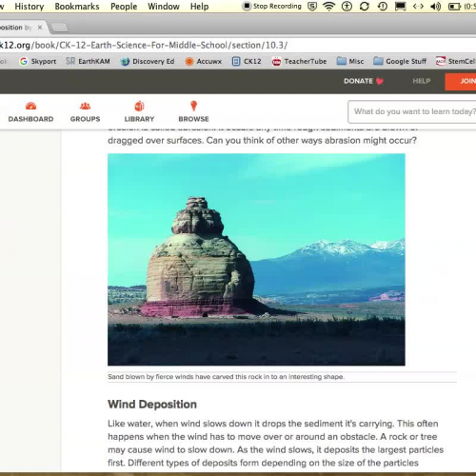Expand the Misc bookmarks folder
Screen dimensions: 476x476
click(x=350, y=61)
